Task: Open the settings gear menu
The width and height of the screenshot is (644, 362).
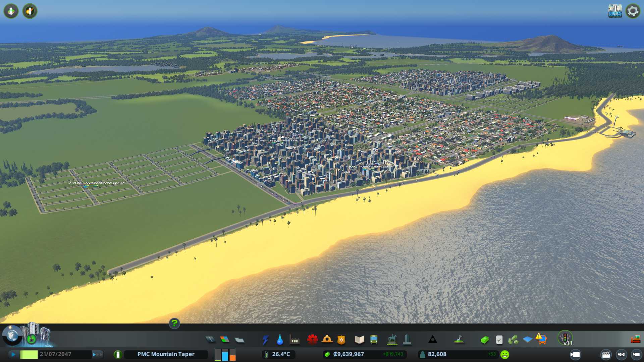Action: [x=633, y=11]
